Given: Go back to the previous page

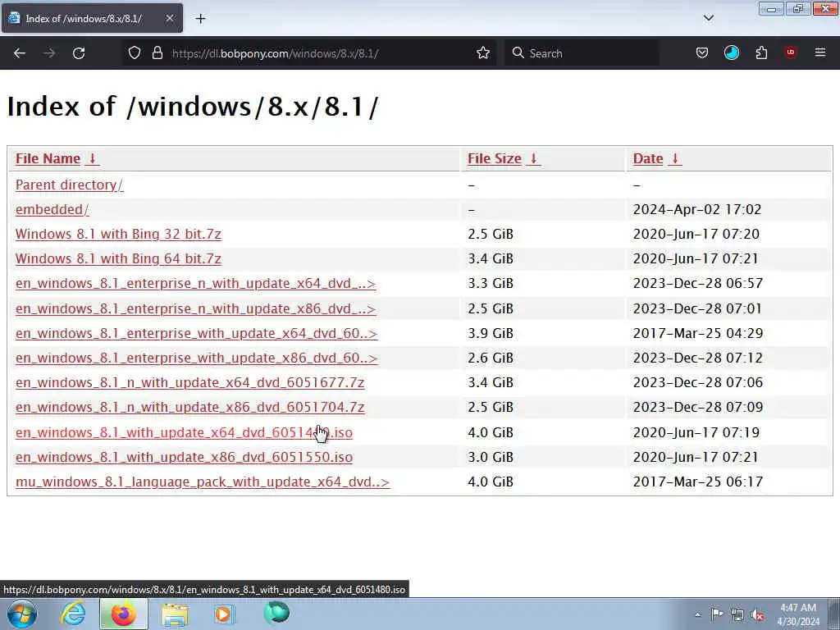Looking at the screenshot, I should click(x=20, y=53).
